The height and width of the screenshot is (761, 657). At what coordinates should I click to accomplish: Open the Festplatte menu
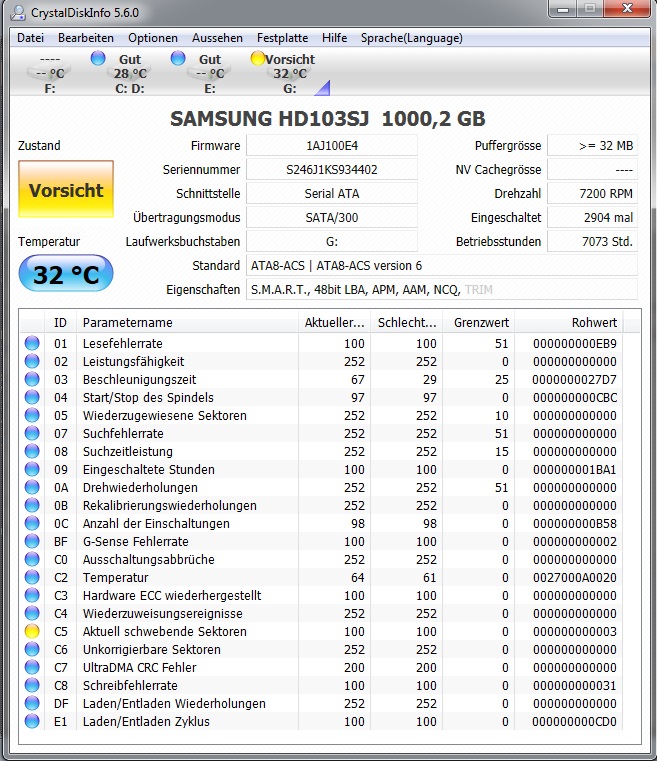click(282, 38)
